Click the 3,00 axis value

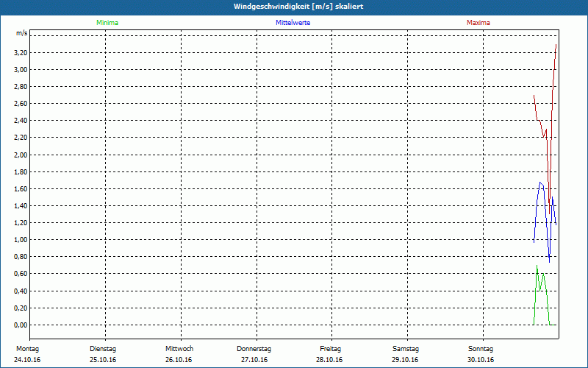point(21,69)
